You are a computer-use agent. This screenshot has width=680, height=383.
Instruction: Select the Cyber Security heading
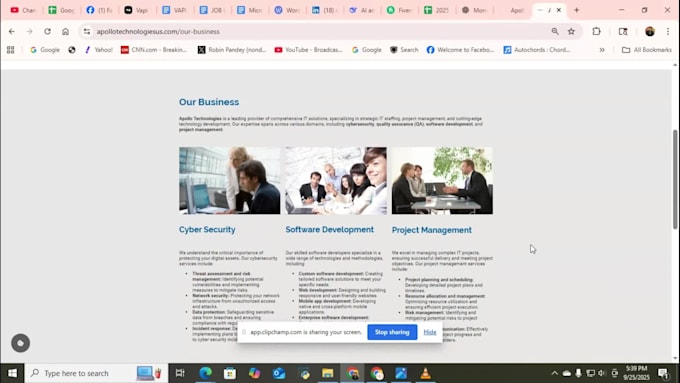pos(207,229)
